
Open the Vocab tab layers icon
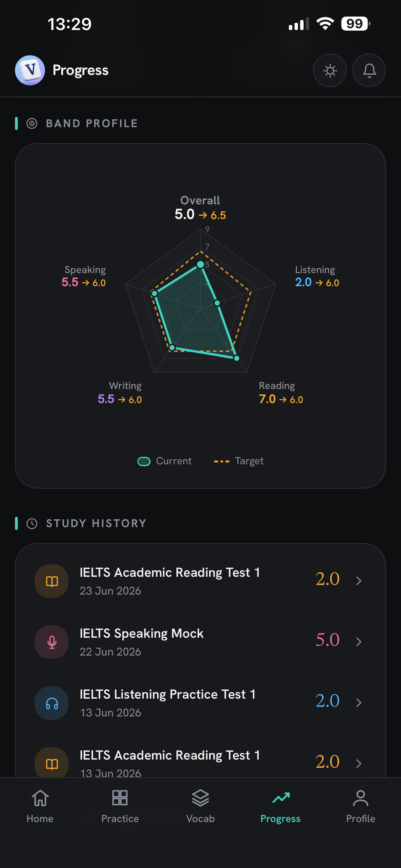click(x=200, y=798)
